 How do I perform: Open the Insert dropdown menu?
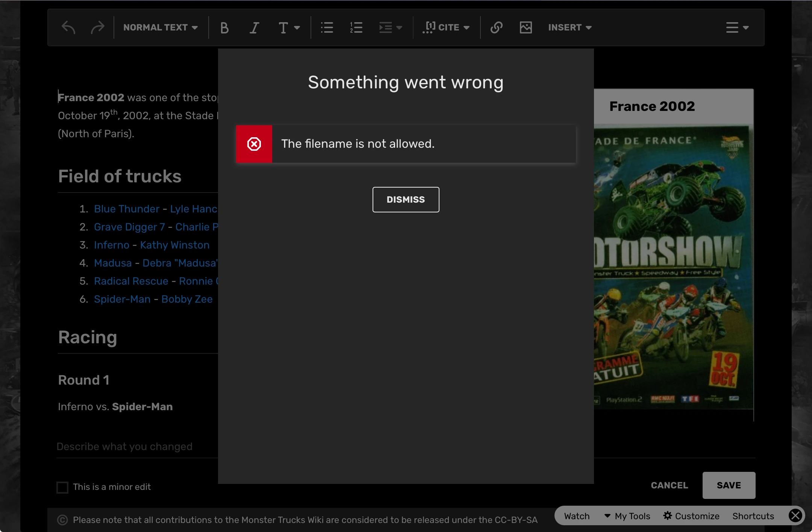[570, 27]
